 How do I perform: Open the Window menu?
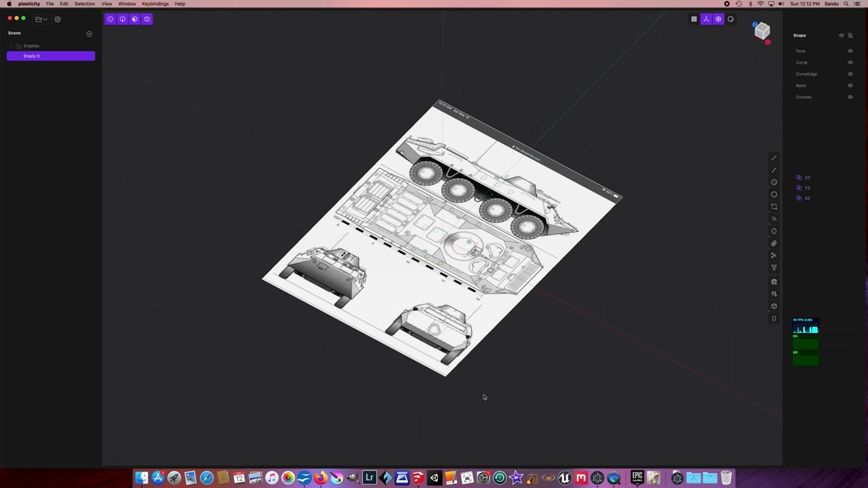pyautogui.click(x=127, y=4)
